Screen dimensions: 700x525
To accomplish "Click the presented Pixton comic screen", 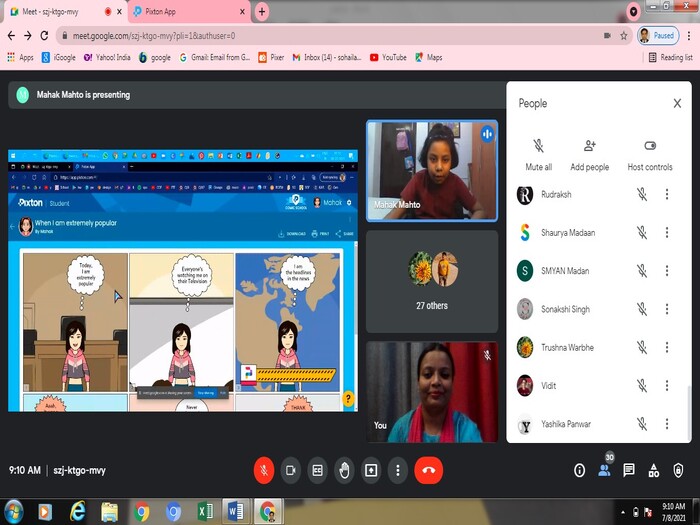I will 183,280.
